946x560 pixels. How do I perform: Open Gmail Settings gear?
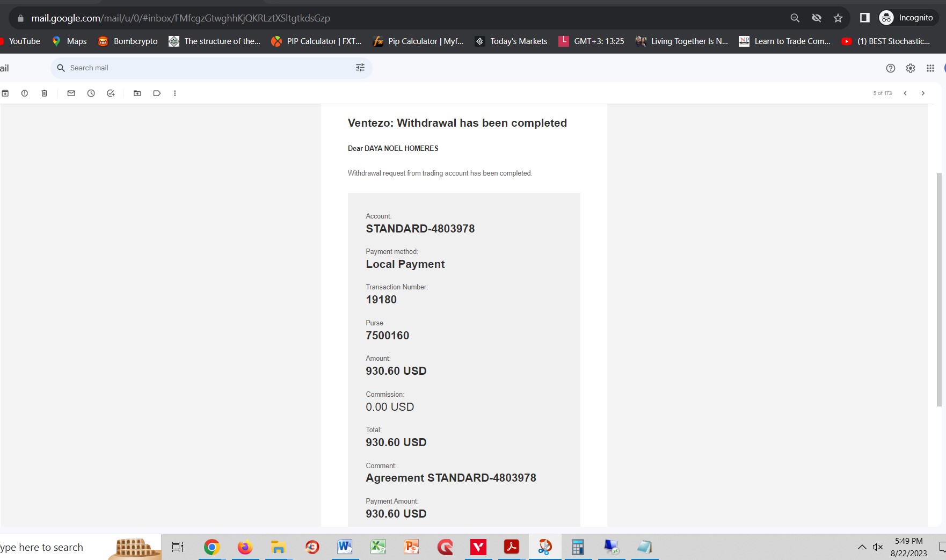click(911, 68)
